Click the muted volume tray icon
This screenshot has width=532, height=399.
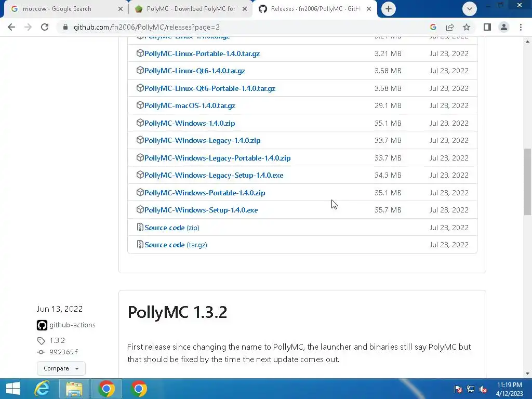tap(483, 389)
